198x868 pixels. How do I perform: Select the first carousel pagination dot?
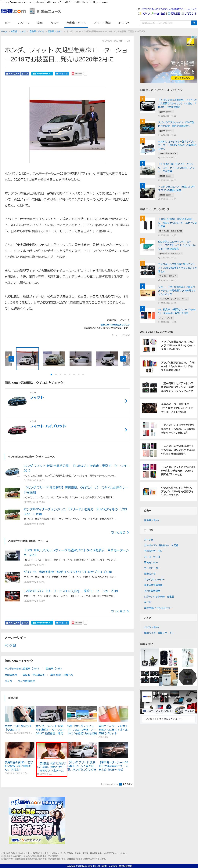(x=51, y=374)
